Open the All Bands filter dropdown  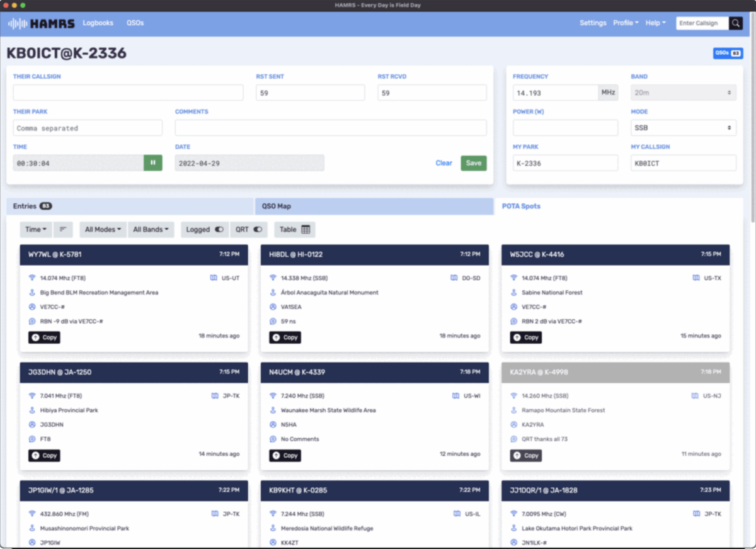pyautogui.click(x=151, y=230)
